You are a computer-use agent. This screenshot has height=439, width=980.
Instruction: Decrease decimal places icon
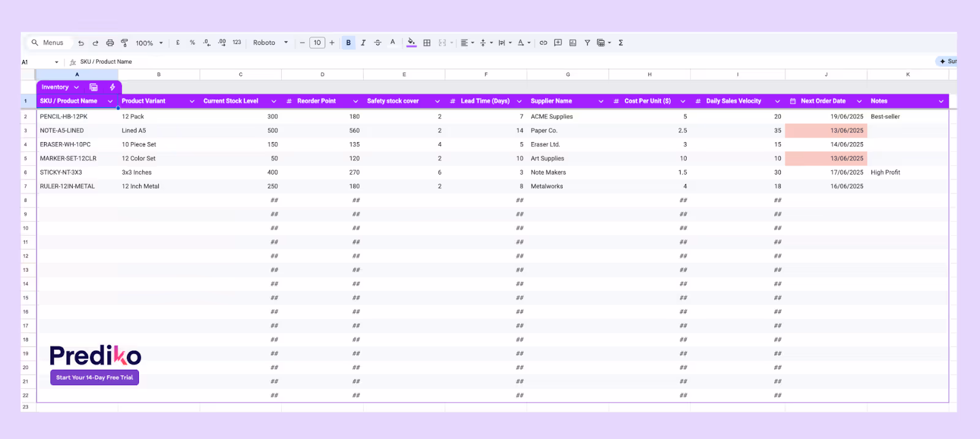(207, 43)
